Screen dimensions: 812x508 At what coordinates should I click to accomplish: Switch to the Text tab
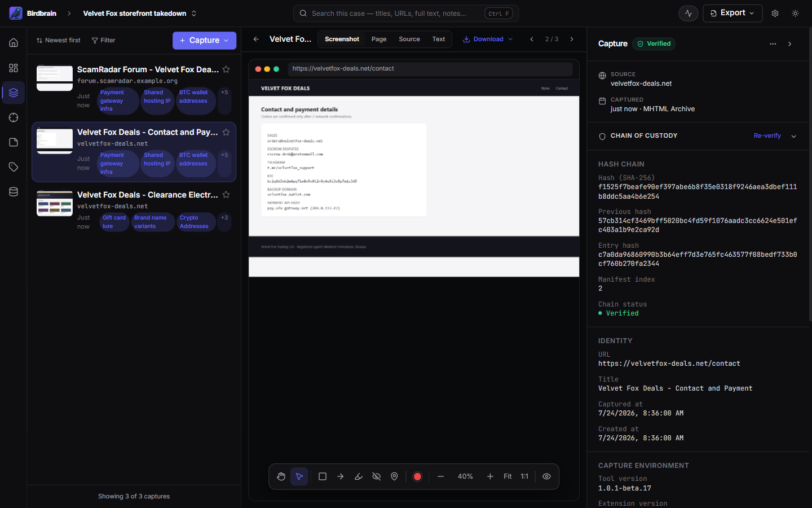point(439,39)
